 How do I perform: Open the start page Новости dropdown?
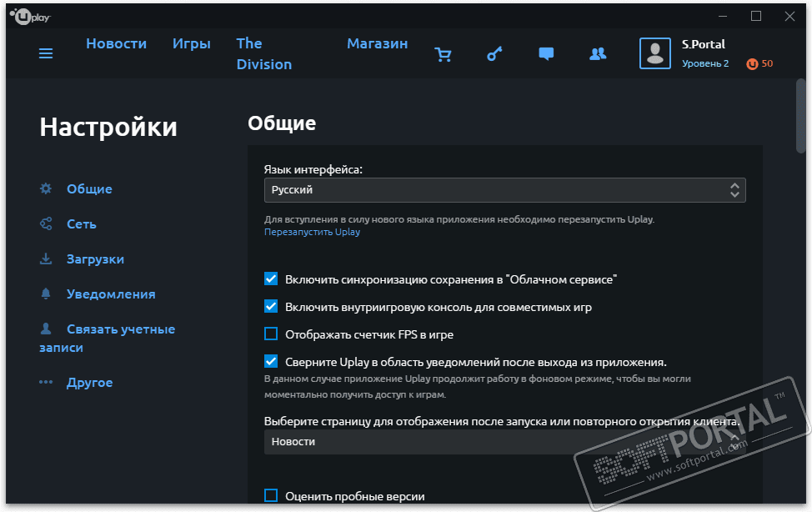[505, 442]
